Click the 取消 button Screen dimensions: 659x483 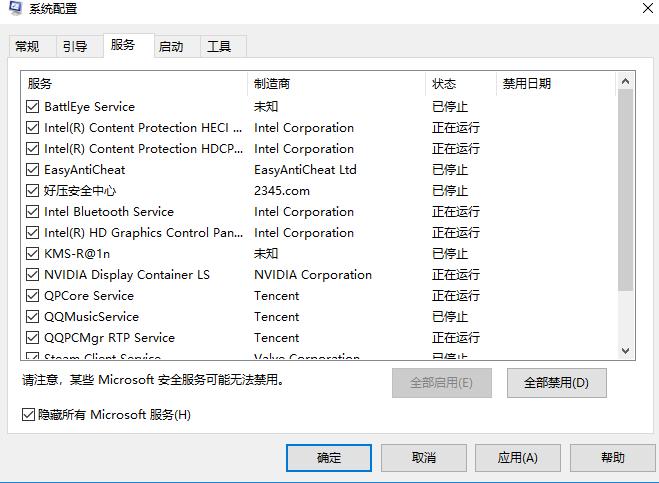[423, 457]
